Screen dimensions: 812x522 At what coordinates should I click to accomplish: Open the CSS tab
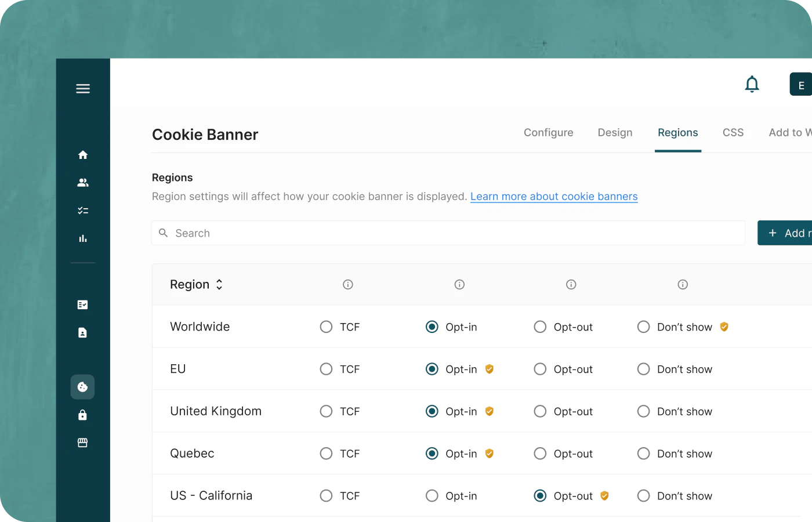[733, 133]
